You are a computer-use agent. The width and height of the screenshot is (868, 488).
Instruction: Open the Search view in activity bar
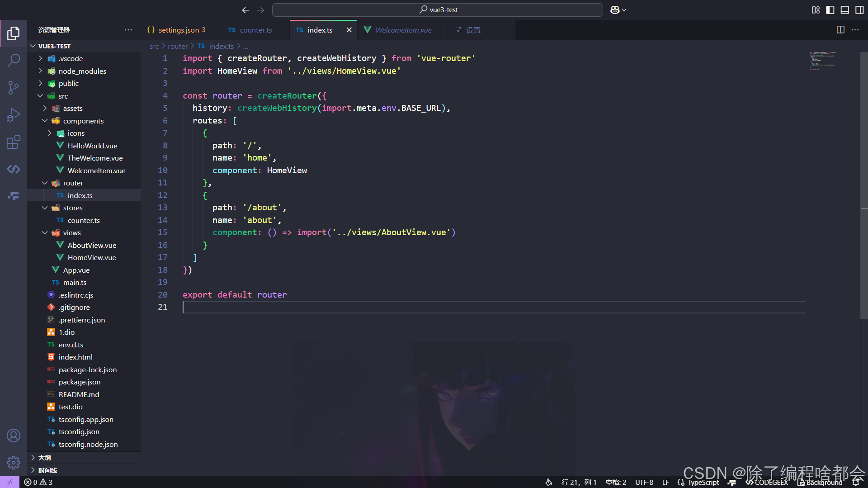pyautogui.click(x=14, y=60)
